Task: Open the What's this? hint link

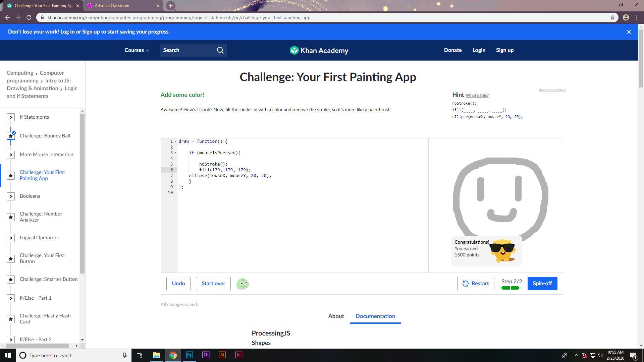Action: (477, 96)
